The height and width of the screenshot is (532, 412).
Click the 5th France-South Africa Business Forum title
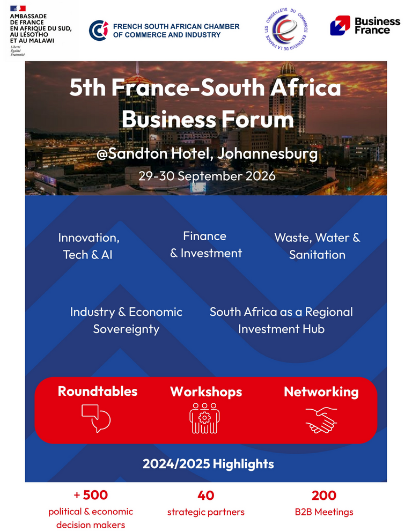205,103
